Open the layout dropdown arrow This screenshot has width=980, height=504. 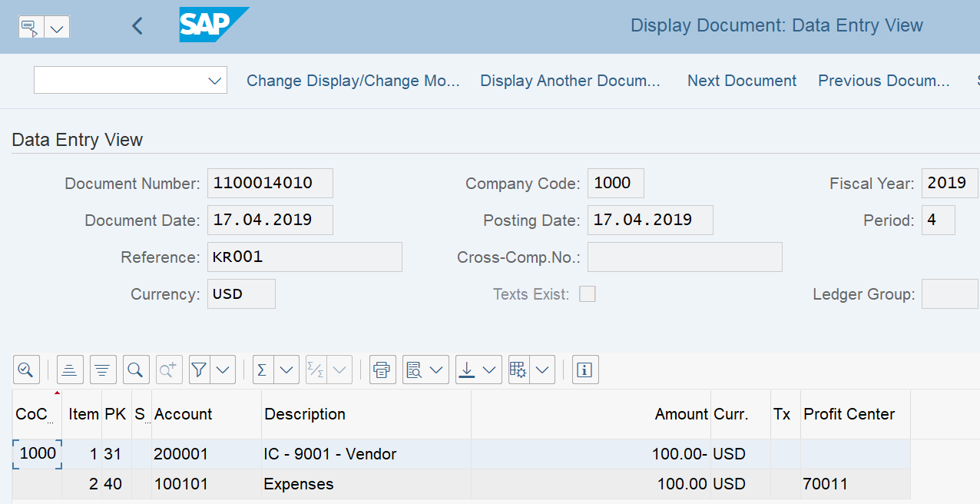coord(543,370)
